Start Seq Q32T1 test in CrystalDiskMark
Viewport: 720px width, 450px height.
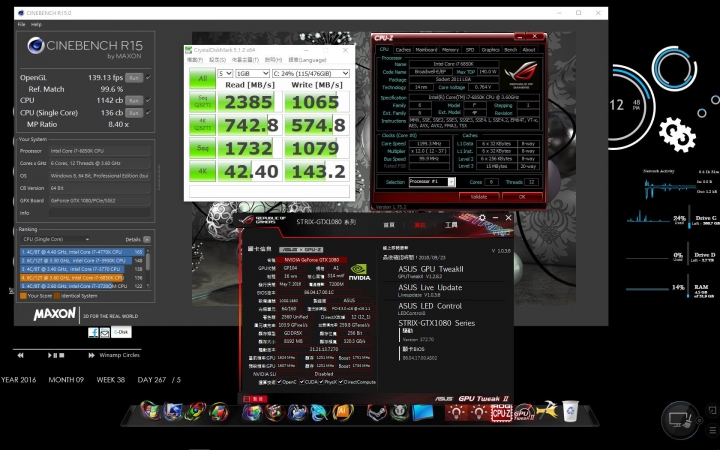[202, 101]
